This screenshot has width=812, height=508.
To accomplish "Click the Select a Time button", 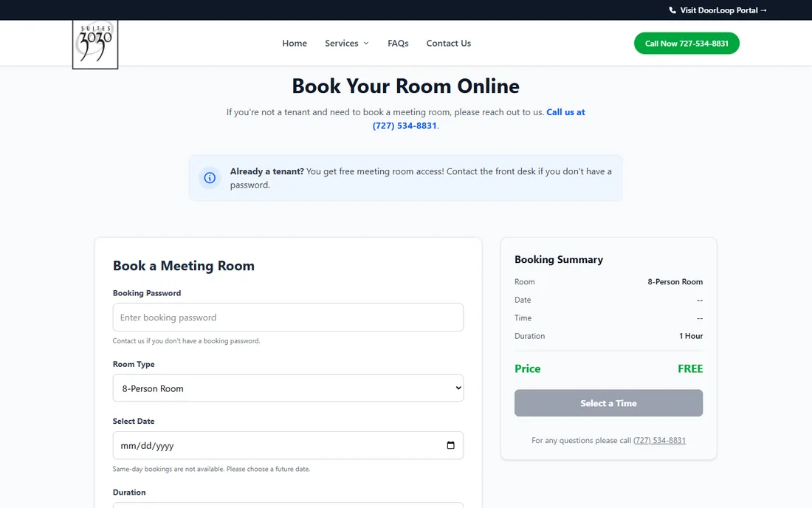I will (x=608, y=403).
